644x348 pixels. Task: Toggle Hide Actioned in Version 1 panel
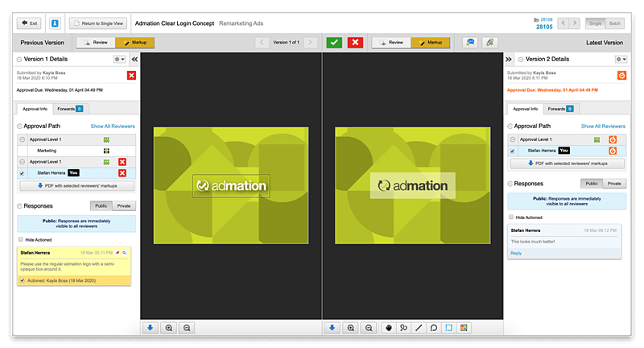click(21, 239)
